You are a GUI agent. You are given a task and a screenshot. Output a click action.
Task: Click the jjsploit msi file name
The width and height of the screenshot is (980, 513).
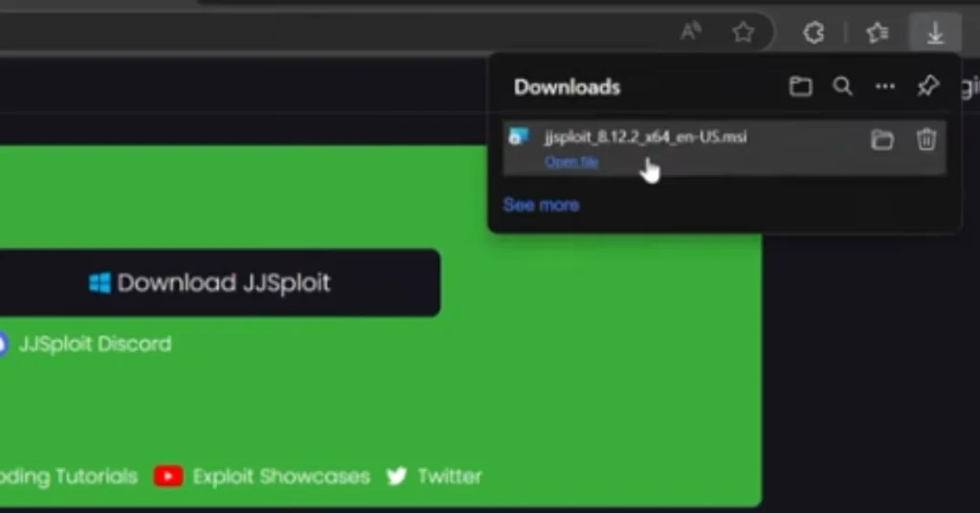[646, 137]
